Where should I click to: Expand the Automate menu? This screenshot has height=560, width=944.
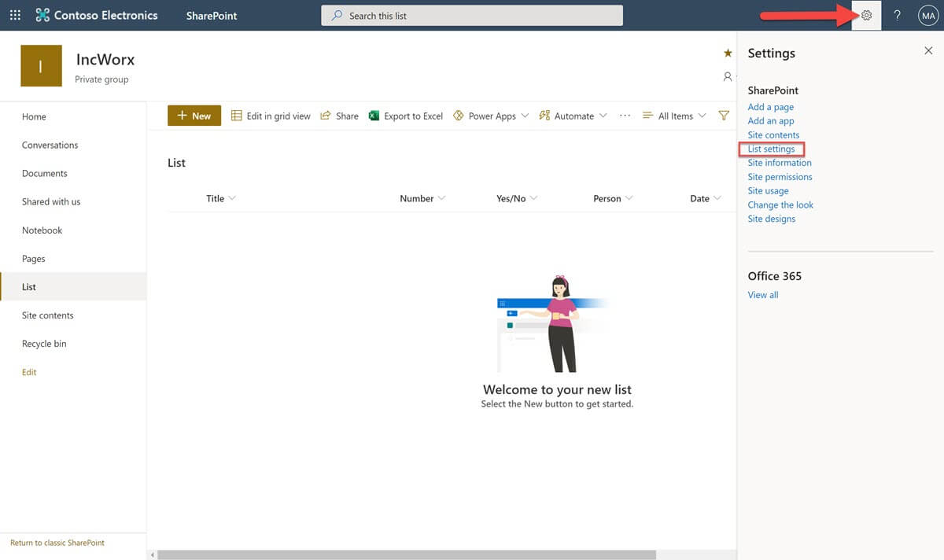(x=573, y=116)
